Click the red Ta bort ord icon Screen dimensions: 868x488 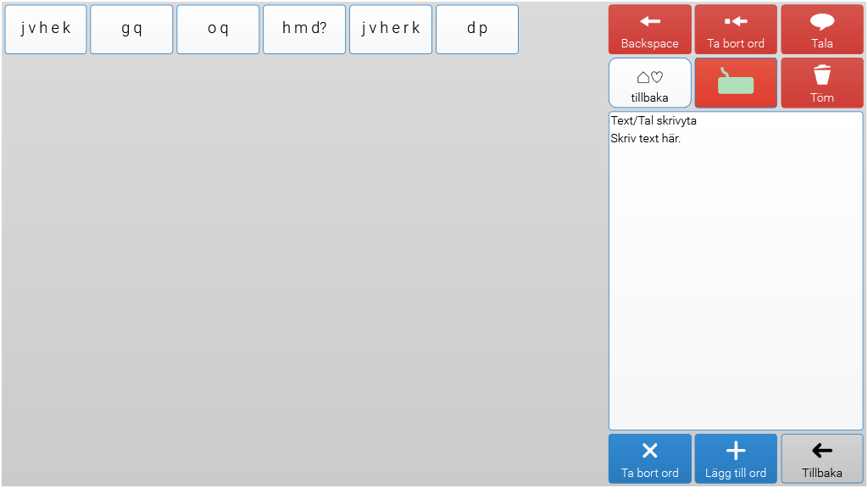tap(735, 21)
